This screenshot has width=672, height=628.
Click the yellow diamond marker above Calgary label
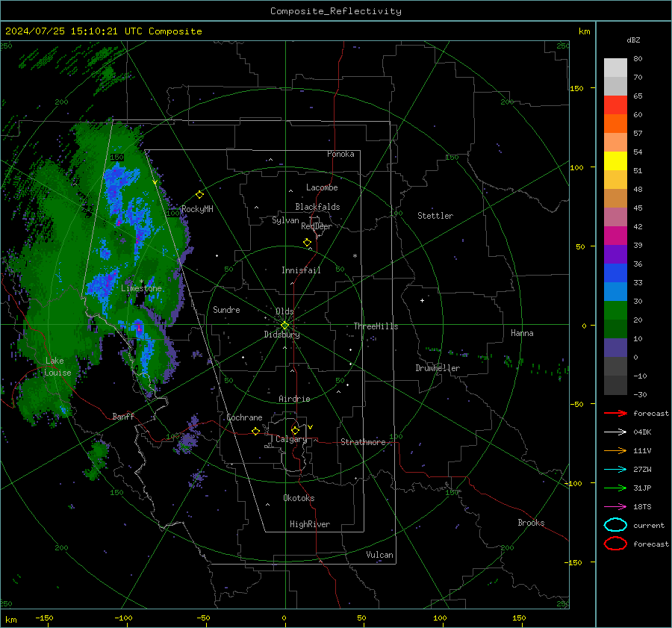[x=295, y=430]
